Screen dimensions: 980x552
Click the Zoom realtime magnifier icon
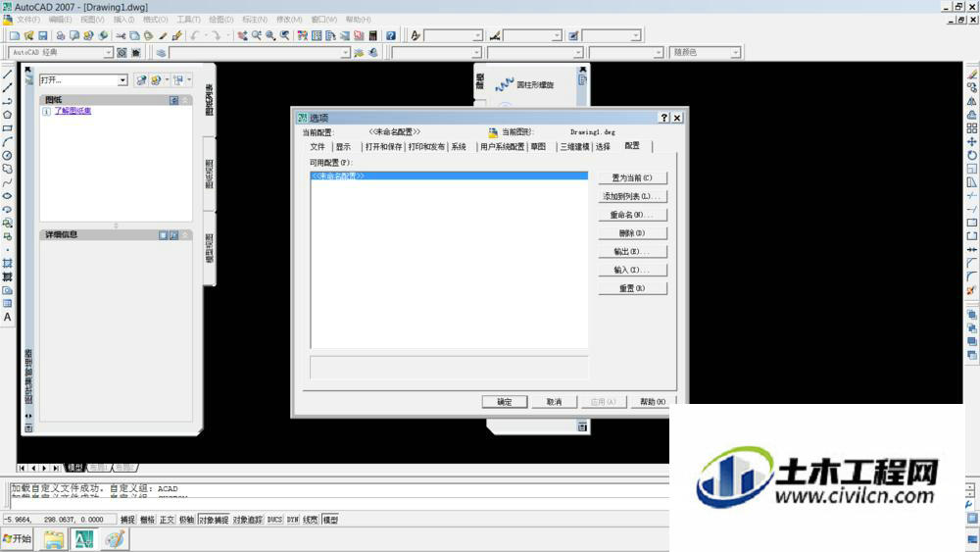coord(256,35)
